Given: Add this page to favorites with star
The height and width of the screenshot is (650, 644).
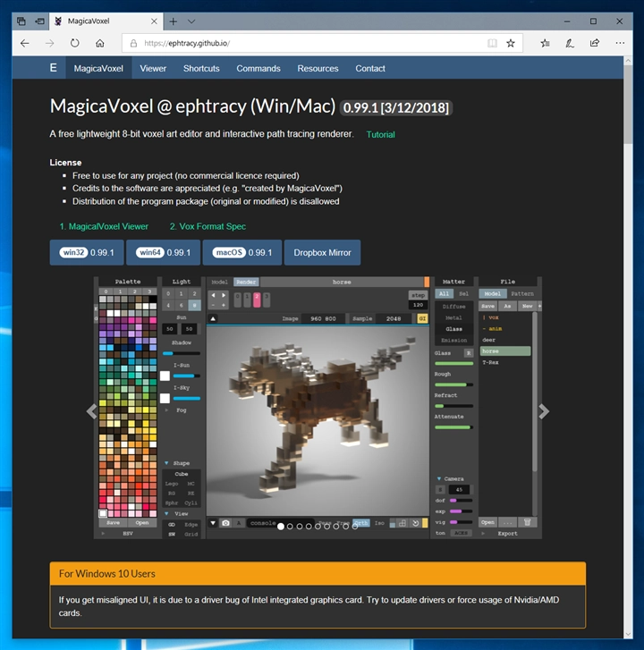Looking at the screenshot, I should pyautogui.click(x=511, y=43).
